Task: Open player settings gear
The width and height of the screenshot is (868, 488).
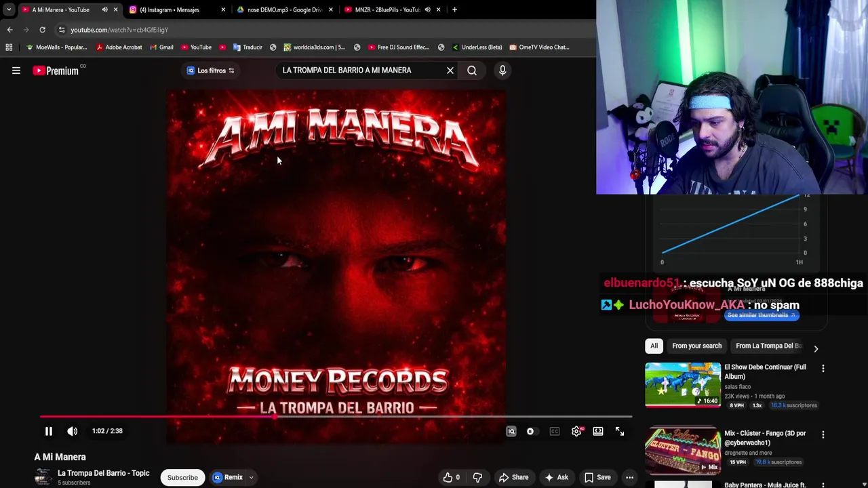Action: (576, 431)
